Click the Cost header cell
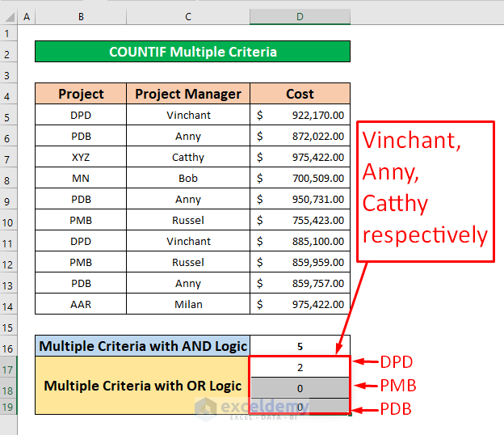This screenshot has width=504, height=435. tap(300, 94)
